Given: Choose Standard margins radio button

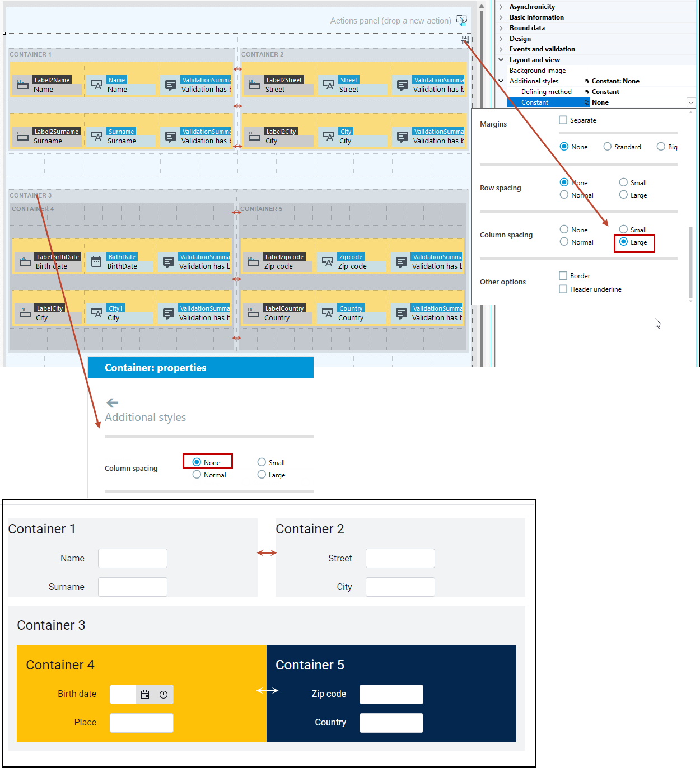Looking at the screenshot, I should (608, 147).
